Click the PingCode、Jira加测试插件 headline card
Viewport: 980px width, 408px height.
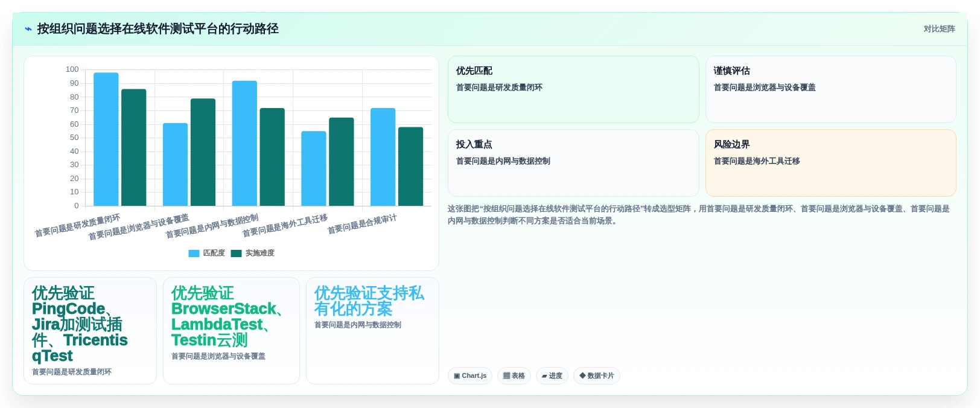point(90,331)
